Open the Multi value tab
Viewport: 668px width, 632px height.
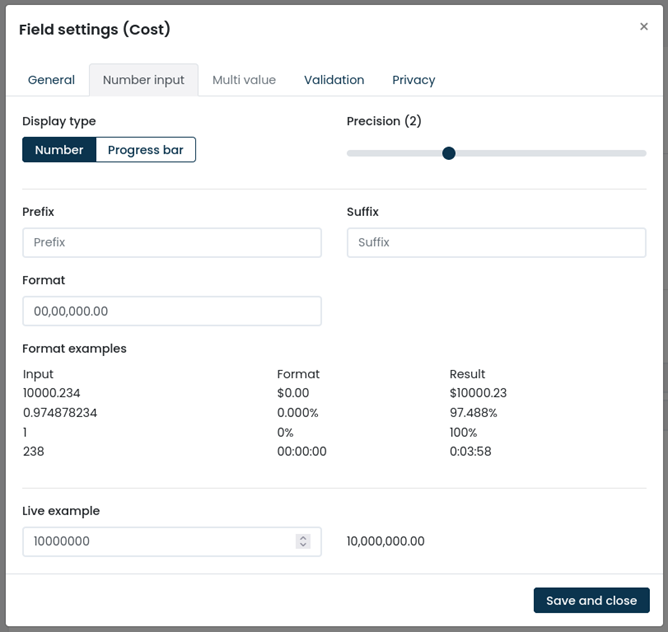point(244,80)
